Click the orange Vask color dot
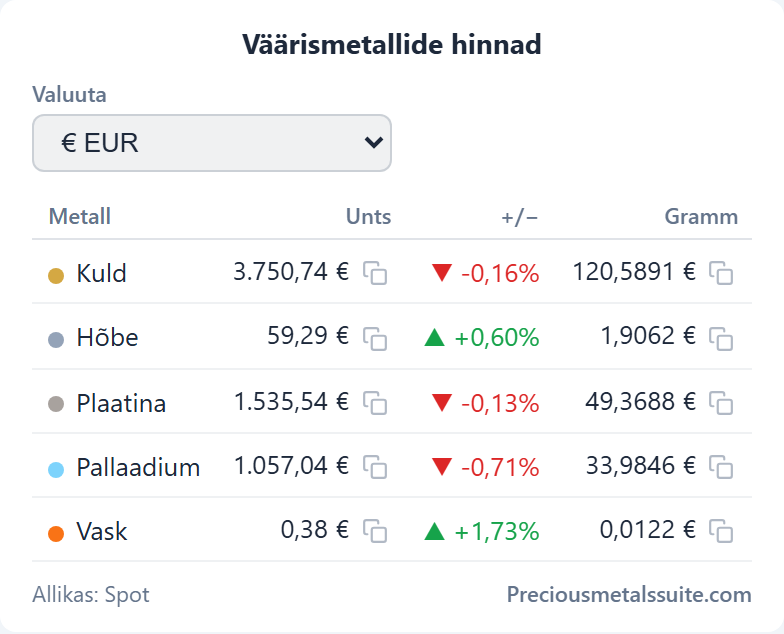Image resolution: width=784 pixels, height=634 pixels. point(56,534)
